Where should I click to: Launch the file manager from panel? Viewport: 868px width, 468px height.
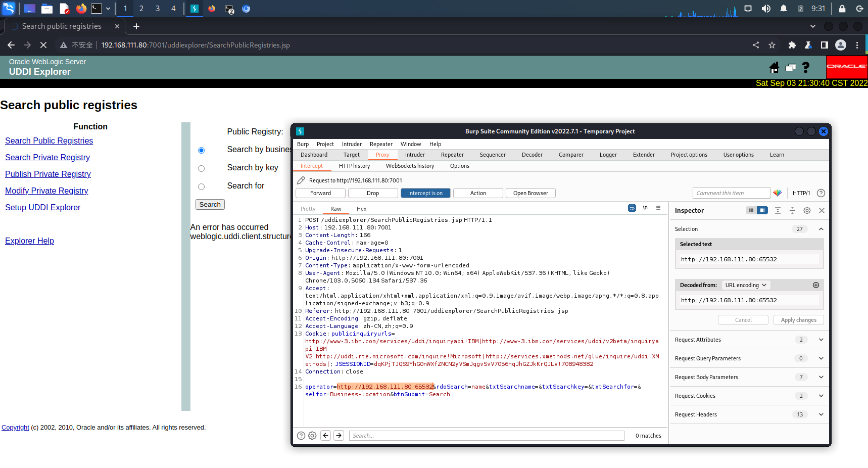pyautogui.click(x=47, y=9)
